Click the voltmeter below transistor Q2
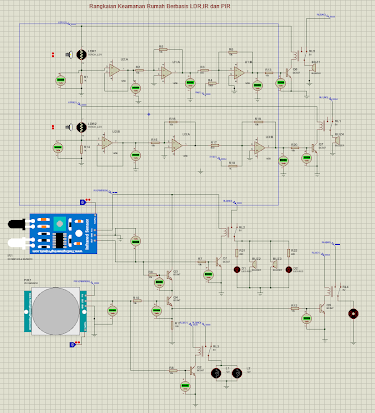The image size is (375, 413). pyautogui.click(x=185, y=386)
